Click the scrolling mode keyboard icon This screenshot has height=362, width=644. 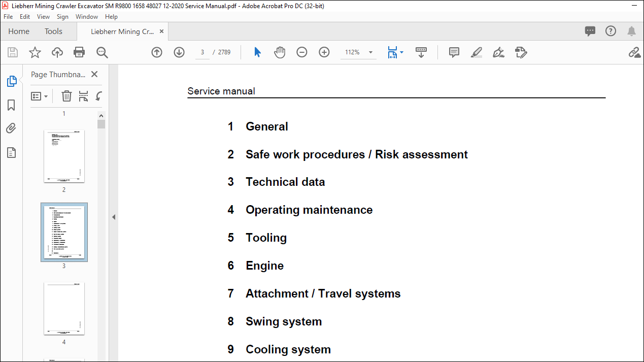[x=421, y=52]
